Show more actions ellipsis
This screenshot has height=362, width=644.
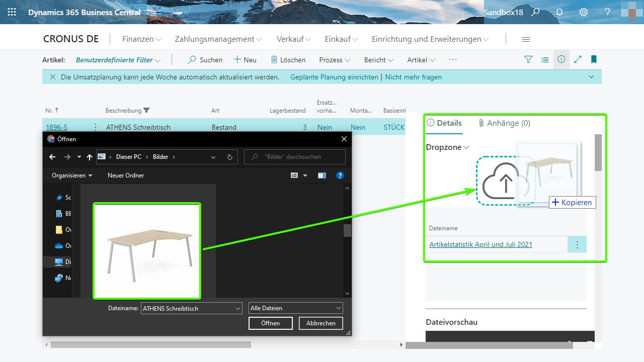coord(453,59)
